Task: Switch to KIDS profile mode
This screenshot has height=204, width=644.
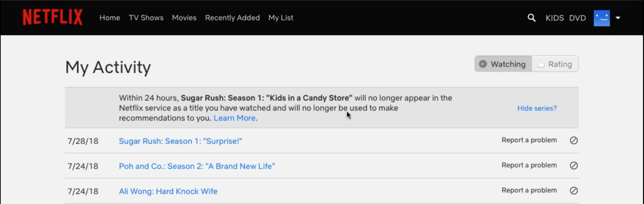Action: (555, 18)
